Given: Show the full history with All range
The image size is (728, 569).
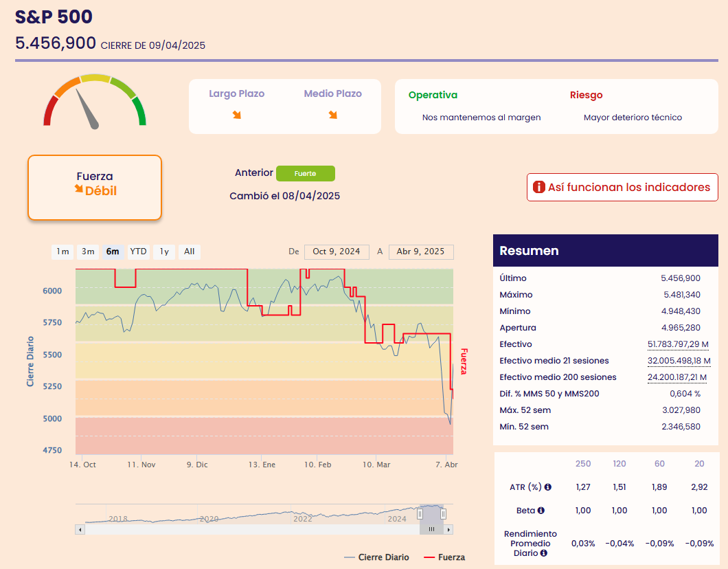Looking at the screenshot, I should click(x=190, y=252).
